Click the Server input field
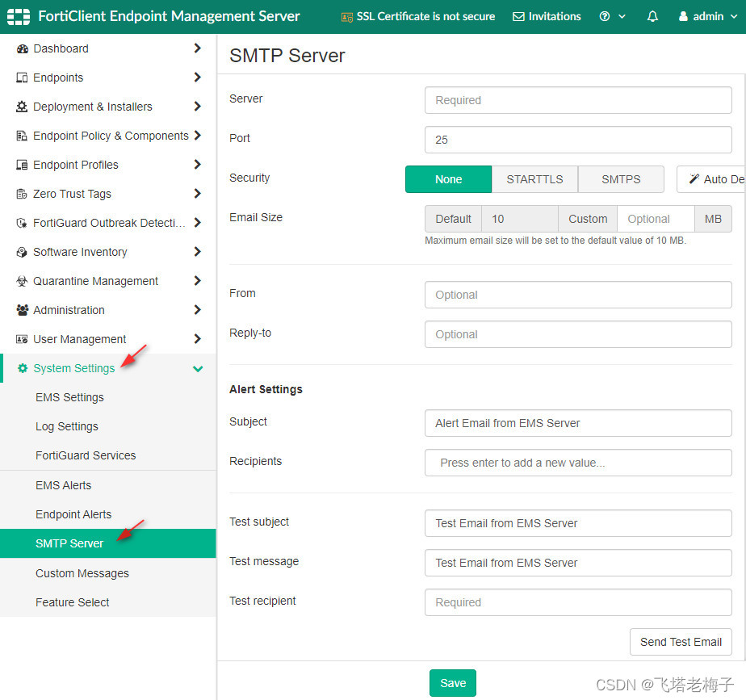The height and width of the screenshot is (700, 746). pos(578,100)
